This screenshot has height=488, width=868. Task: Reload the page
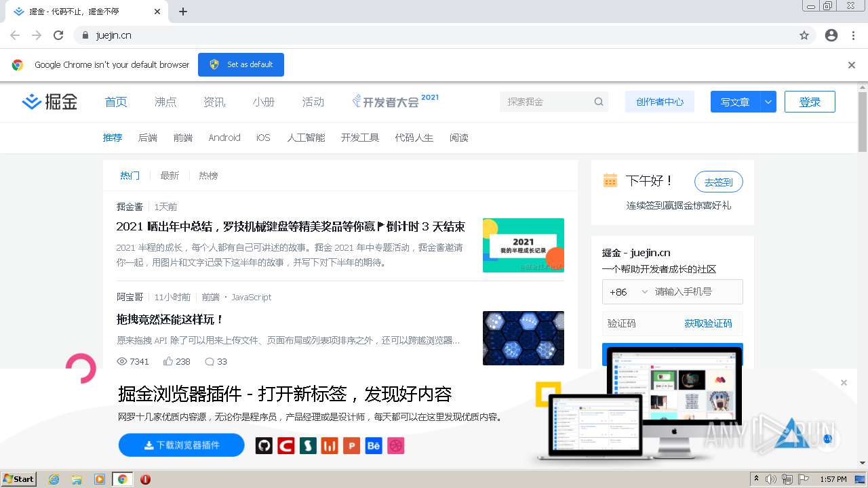[x=58, y=35]
